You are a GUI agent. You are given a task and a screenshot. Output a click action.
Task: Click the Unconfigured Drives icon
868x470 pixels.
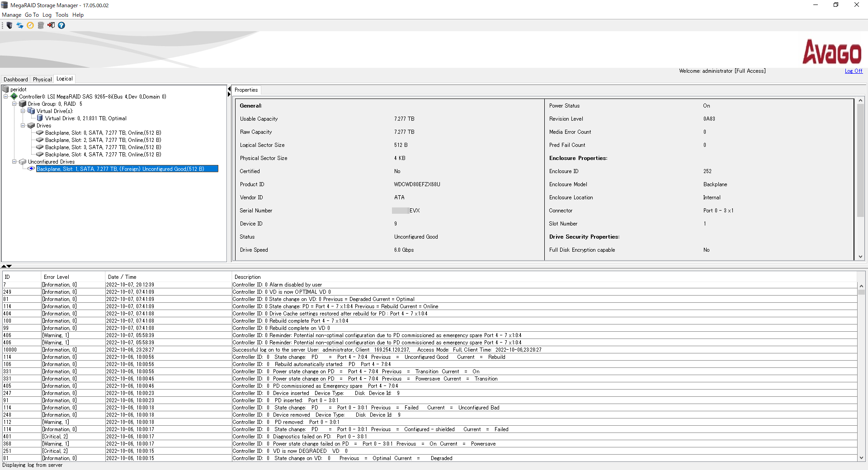[23, 161]
